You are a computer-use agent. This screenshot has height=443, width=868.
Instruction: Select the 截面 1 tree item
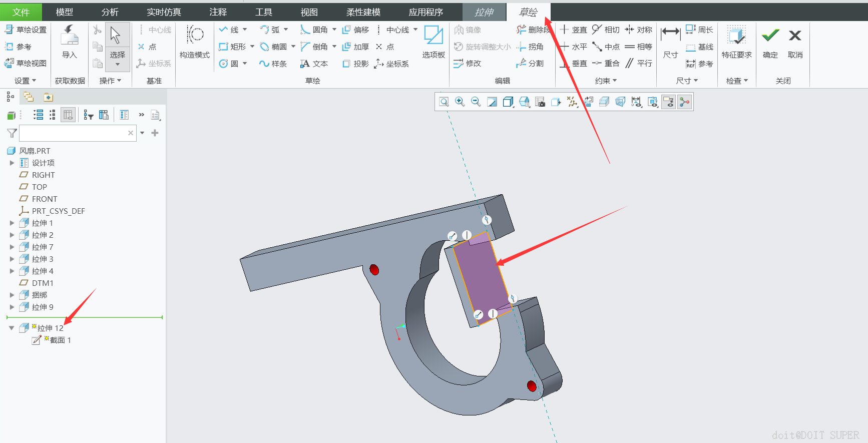(x=51, y=340)
